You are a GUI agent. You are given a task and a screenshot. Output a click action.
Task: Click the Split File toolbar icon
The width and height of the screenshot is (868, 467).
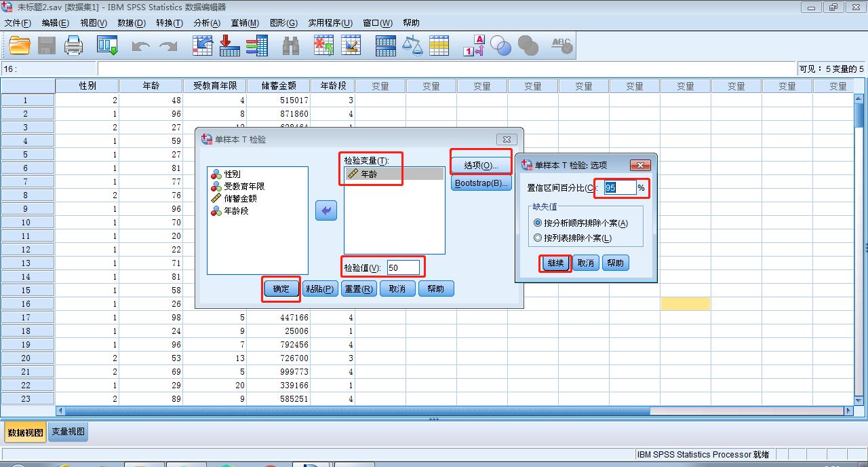[x=385, y=45]
